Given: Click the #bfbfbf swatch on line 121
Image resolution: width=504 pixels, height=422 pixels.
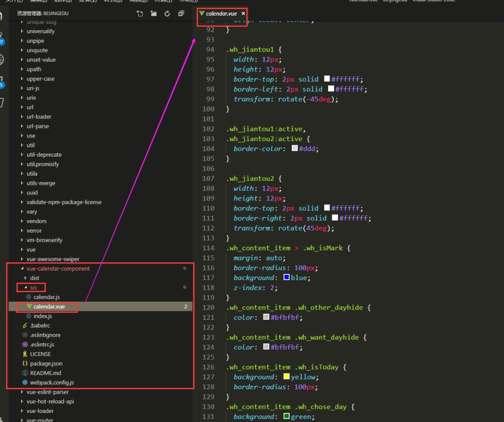Looking at the screenshot, I should coord(266,317).
